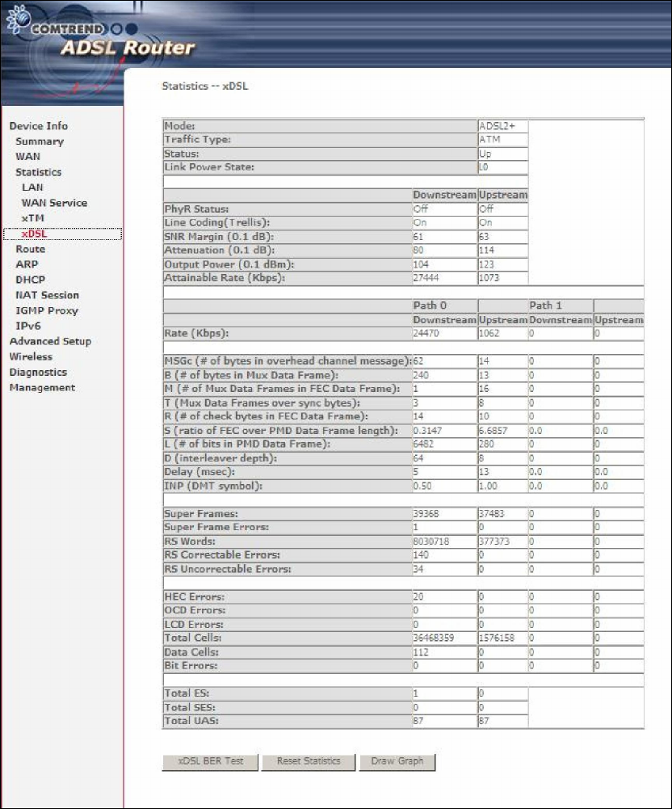Screen dimensions: 672x809
Task: Go to the IPv6 page
Action: point(27,326)
